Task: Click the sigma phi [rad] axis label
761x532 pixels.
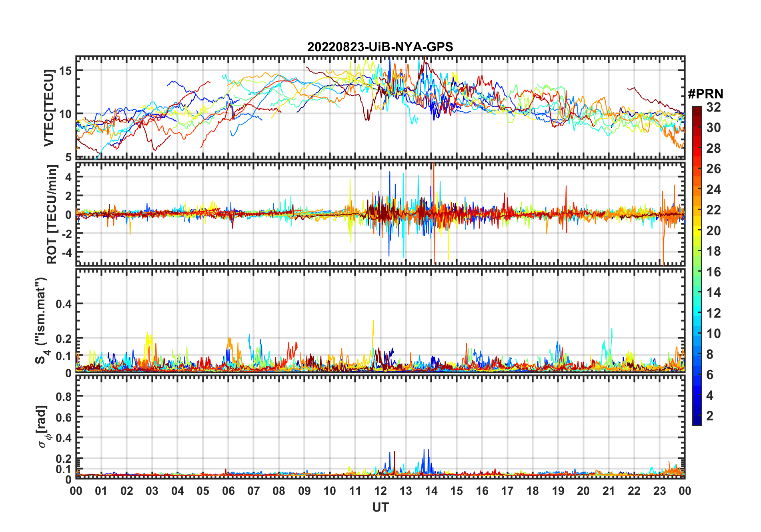Action: coord(44,427)
